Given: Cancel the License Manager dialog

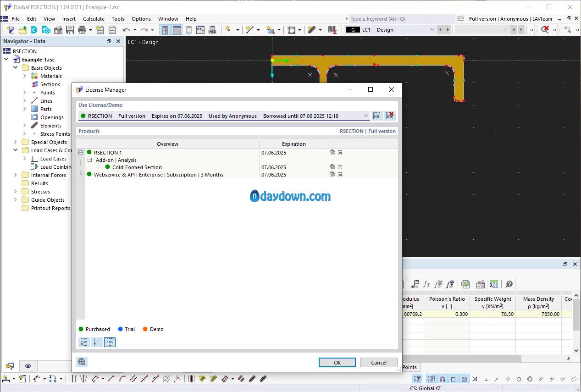Looking at the screenshot, I should coord(379,362).
